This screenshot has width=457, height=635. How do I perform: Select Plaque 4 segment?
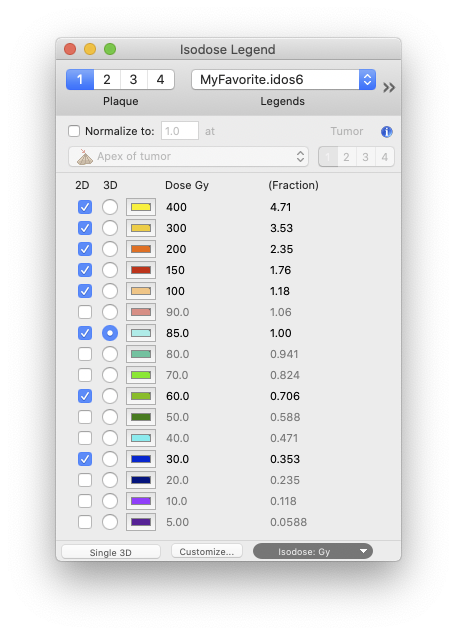point(160,79)
